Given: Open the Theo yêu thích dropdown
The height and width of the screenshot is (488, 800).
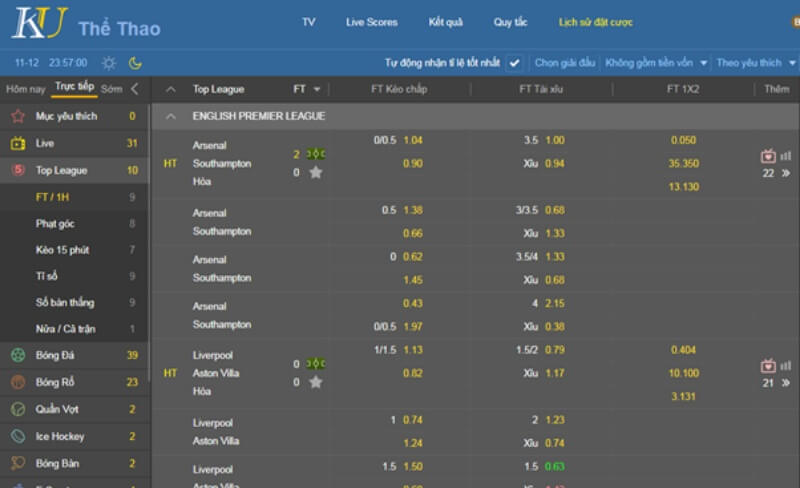Looking at the screenshot, I should [756, 63].
